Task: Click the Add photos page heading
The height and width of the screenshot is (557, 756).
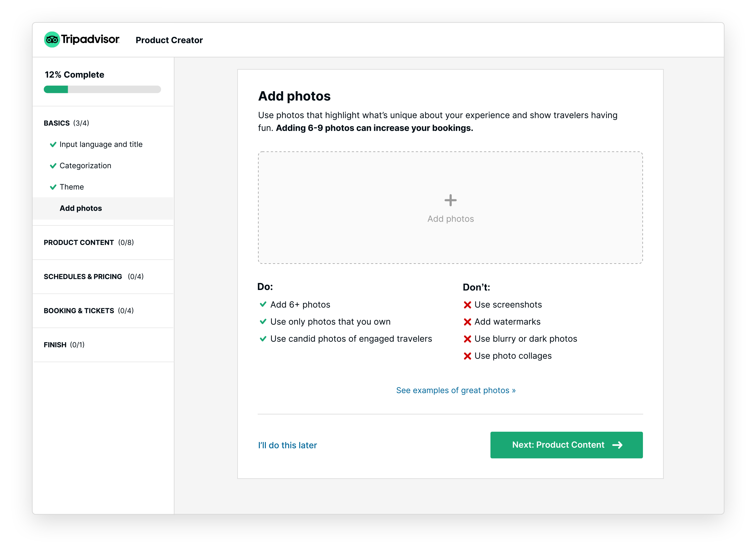Action: coord(294,96)
